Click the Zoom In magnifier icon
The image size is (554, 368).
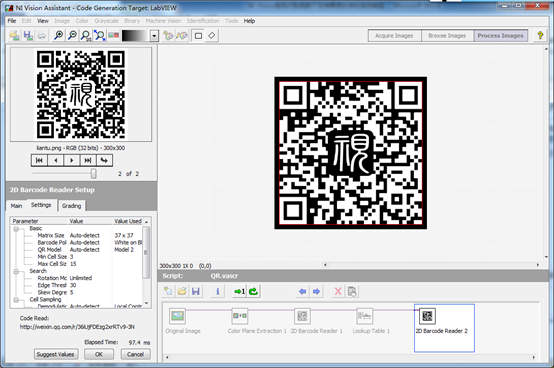(x=59, y=35)
